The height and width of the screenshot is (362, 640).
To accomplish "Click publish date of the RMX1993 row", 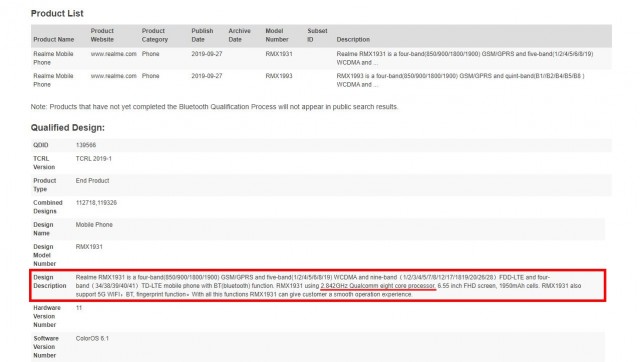I will point(207,76).
